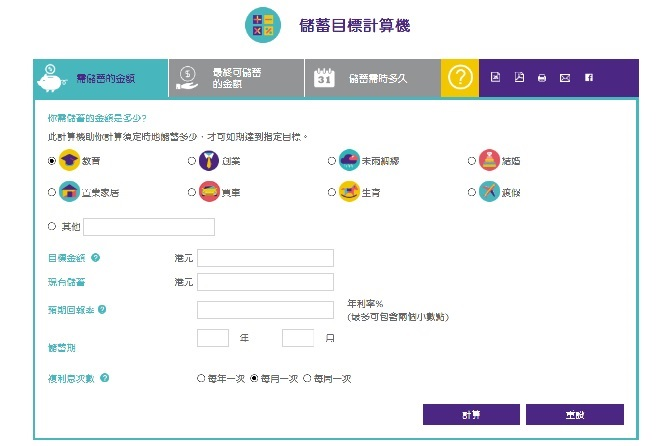
Task: Click the printer icon in the purple bar
Action: (541, 78)
